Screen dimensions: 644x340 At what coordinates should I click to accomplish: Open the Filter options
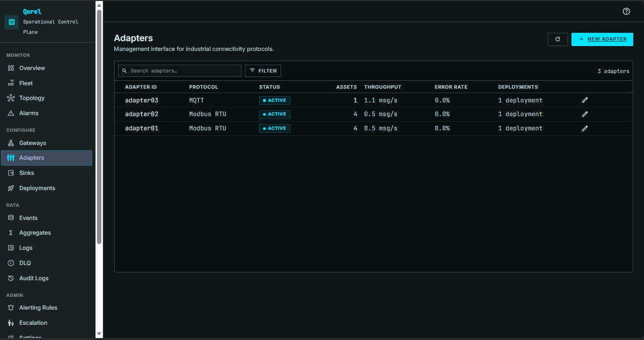coord(263,71)
